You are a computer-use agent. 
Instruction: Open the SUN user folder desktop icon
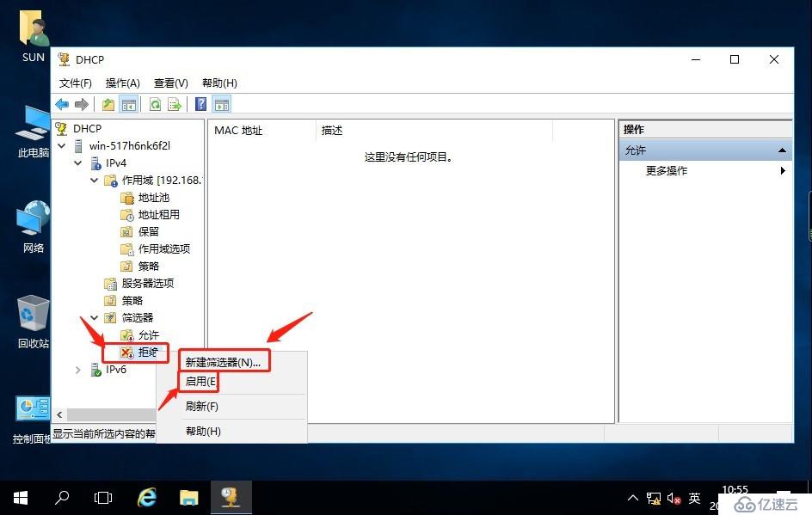pyautogui.click(x=34, y=34)
